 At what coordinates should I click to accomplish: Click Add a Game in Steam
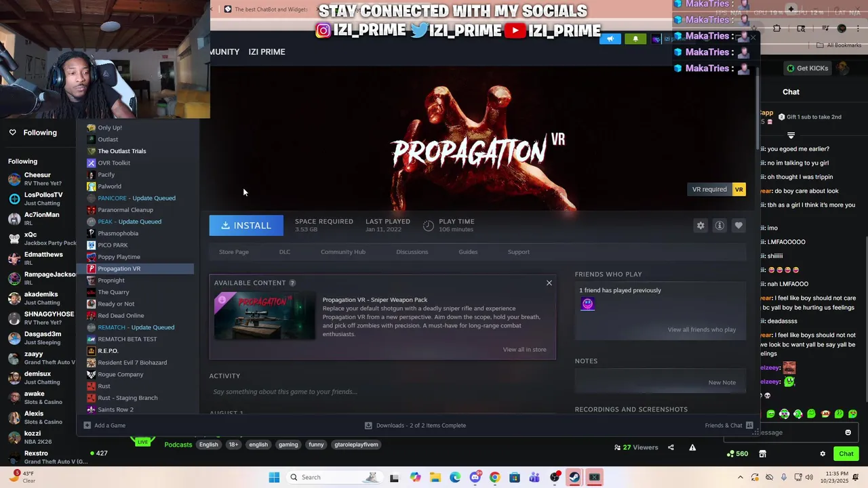click(x=104, y=425)
